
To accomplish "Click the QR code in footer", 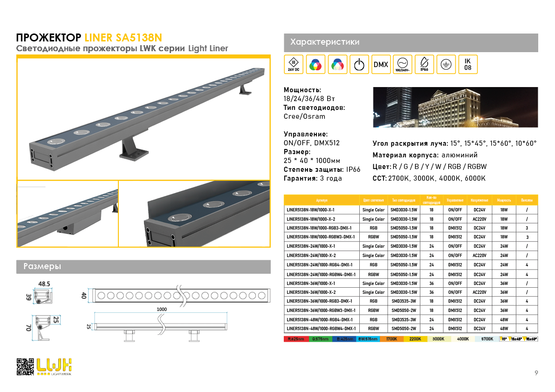I will tap(25, 366).
